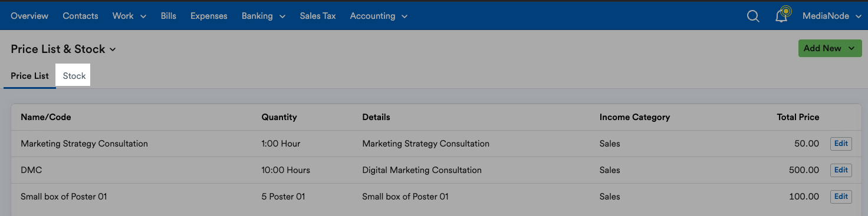Viewport: 868px width, 216px height.
Task: Edit the Small box of Poster 01 item
Action: 841,197
